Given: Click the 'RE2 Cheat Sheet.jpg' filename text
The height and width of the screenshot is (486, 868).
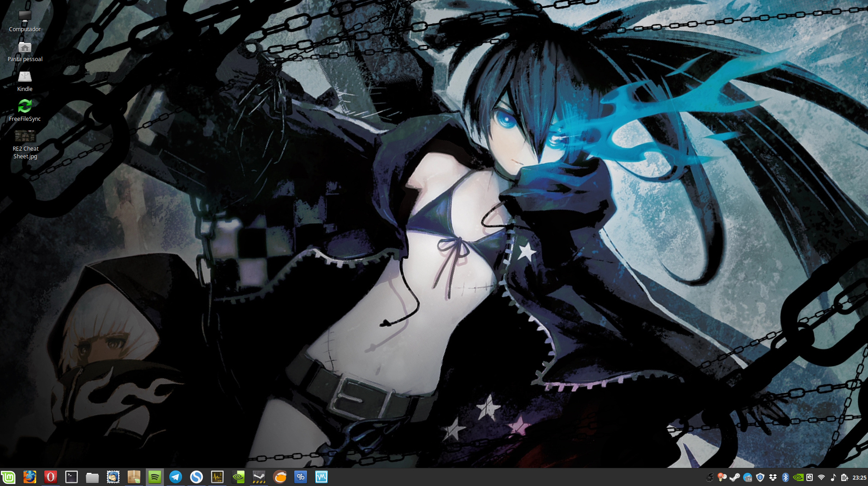Looking at the screenshot, I should pyautogui.click(x=25, y=152).
